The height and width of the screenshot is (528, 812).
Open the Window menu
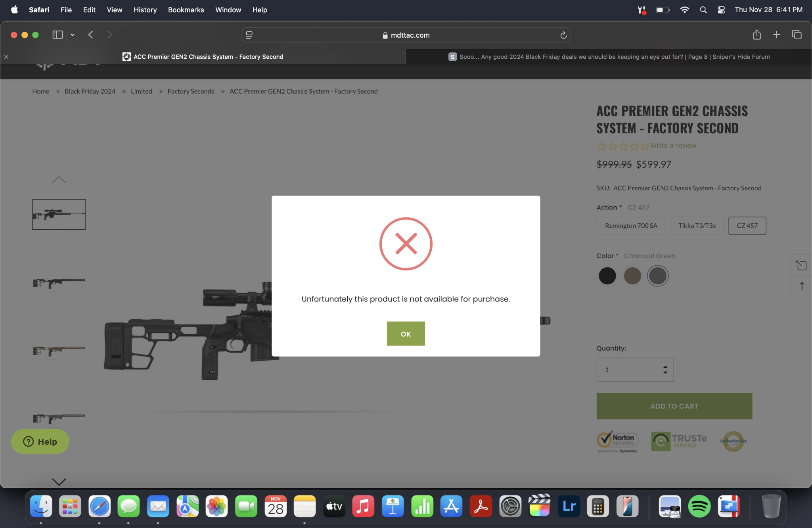point(228,10)
